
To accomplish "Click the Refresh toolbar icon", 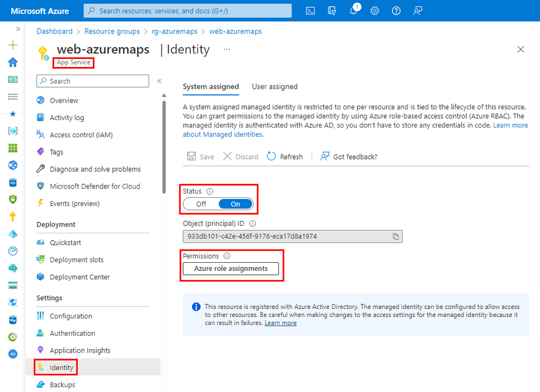I will click(x=271, y=156).
